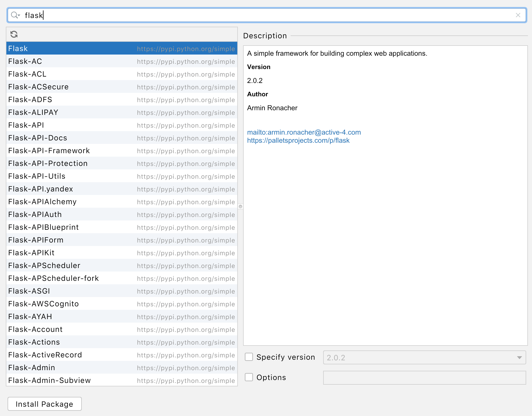Viewport: 532px width, 416px height.
Task: Open search history via magnifier icon
Action: [x=15, y=15]
